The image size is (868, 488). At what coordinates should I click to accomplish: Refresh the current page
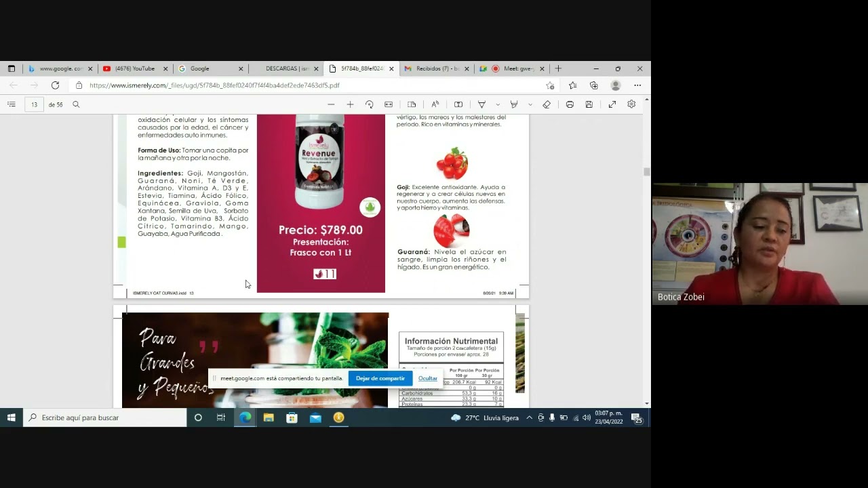coord(55,85)
